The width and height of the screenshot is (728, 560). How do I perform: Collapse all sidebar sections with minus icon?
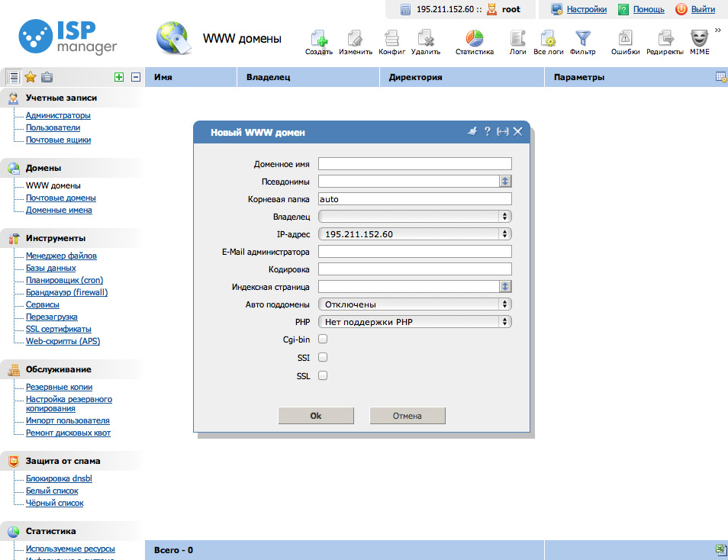coord(136,77)
